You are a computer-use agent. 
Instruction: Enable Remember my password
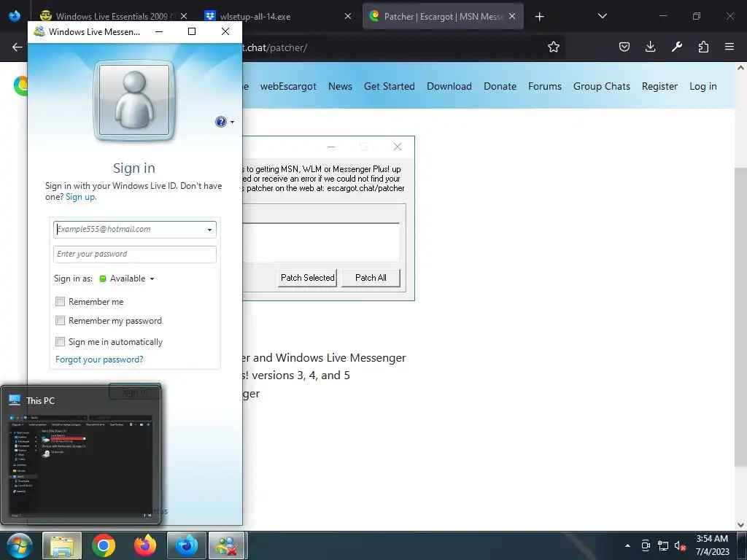60,321
